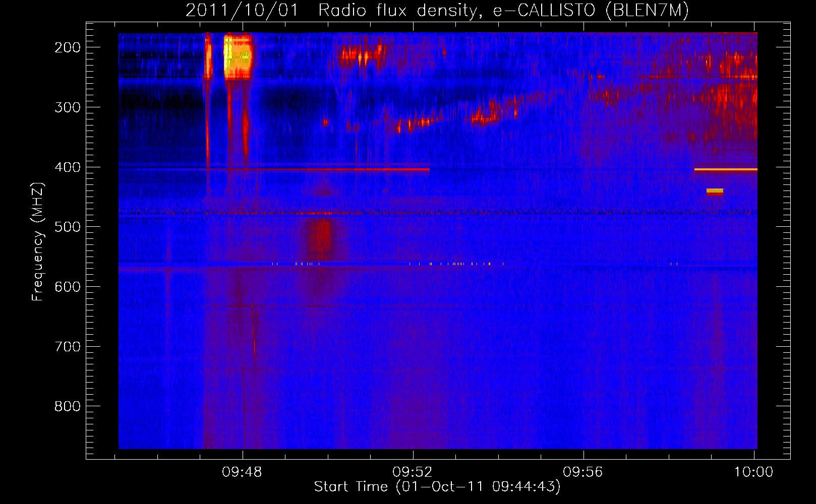
Task: Click the 600 frequency tick label
Action: (x=68, y=287)
